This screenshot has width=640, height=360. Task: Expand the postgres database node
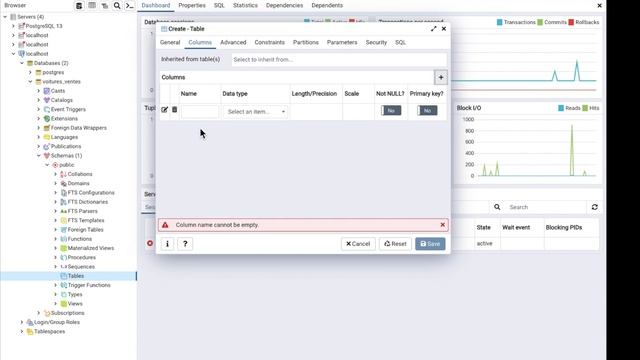(30, 72)
